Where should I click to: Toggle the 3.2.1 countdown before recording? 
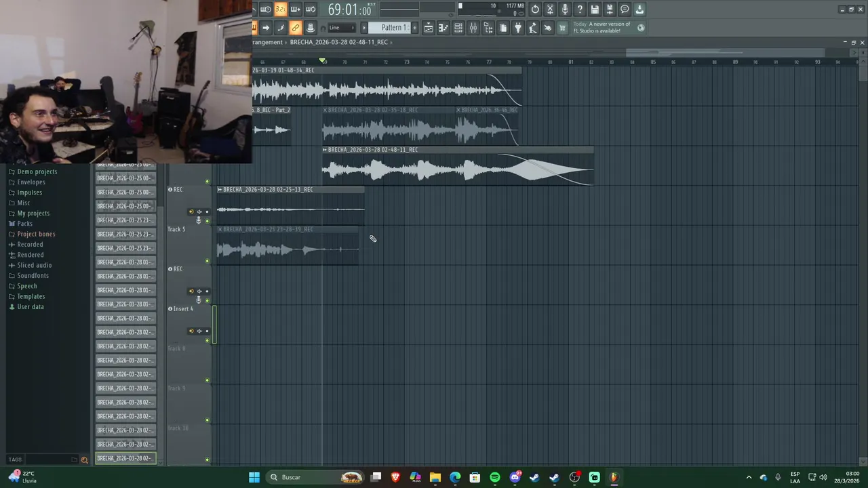280,9
